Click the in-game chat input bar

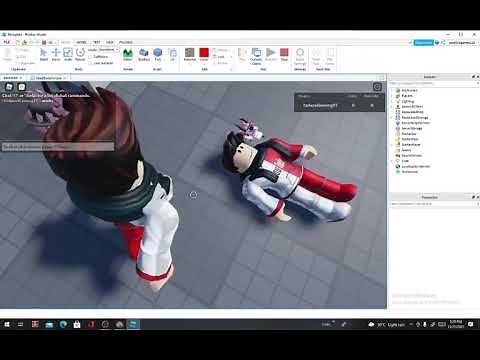[58, 147]
